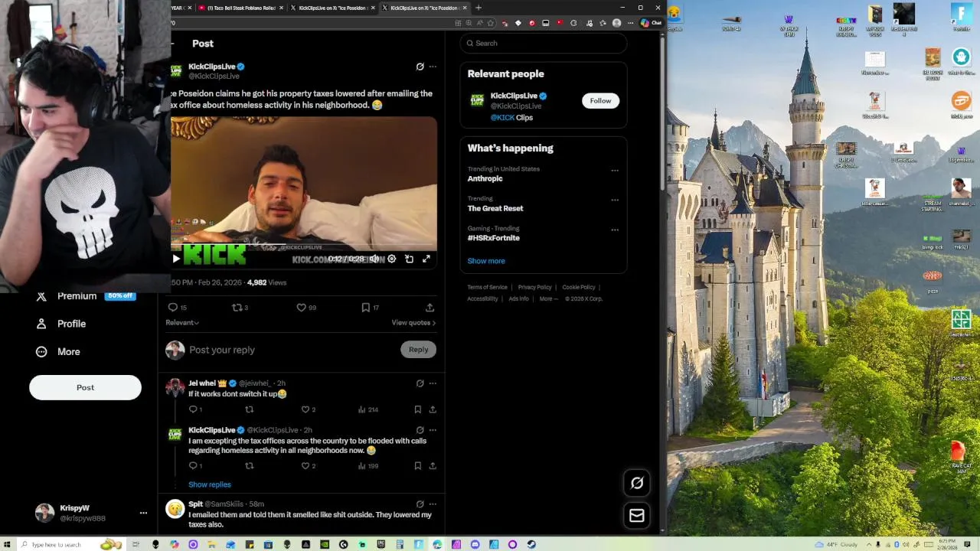
Task: Enable picture-in-picture on the video player
Action: (409, 259)
